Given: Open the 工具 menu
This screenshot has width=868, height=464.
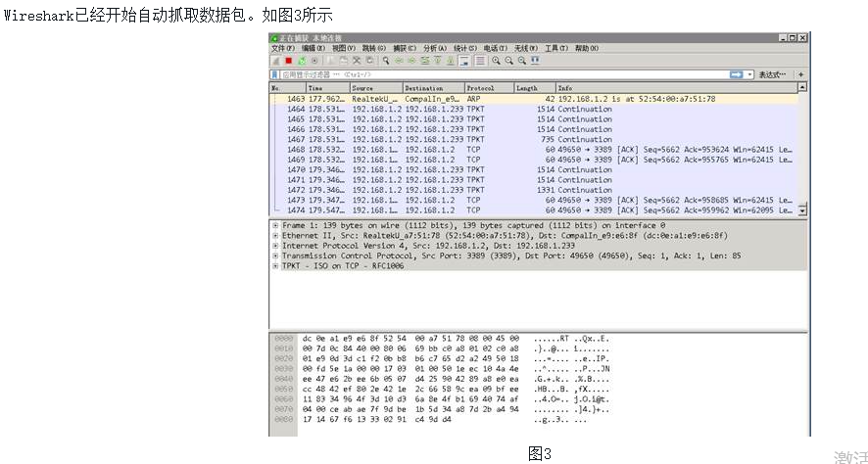Looking at the screenshot, I should 556,49.
